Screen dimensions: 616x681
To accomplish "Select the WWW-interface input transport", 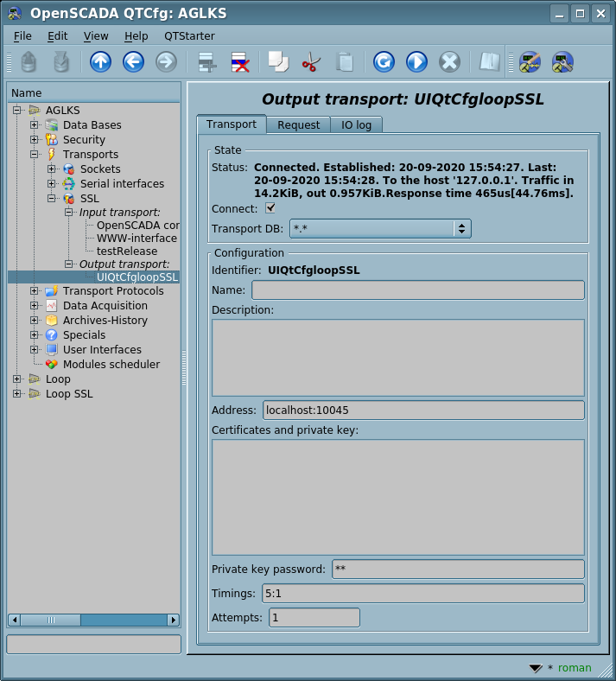I will tap(137, 239).
